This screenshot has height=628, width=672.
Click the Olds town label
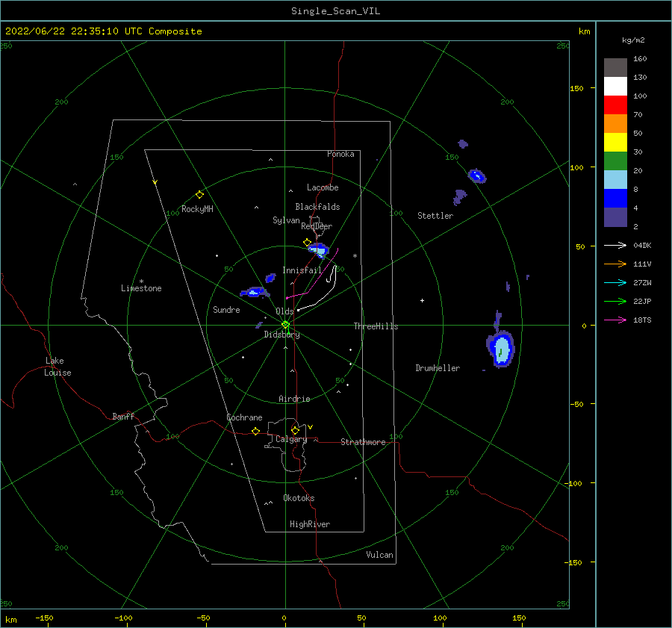[x=284, y=311]
